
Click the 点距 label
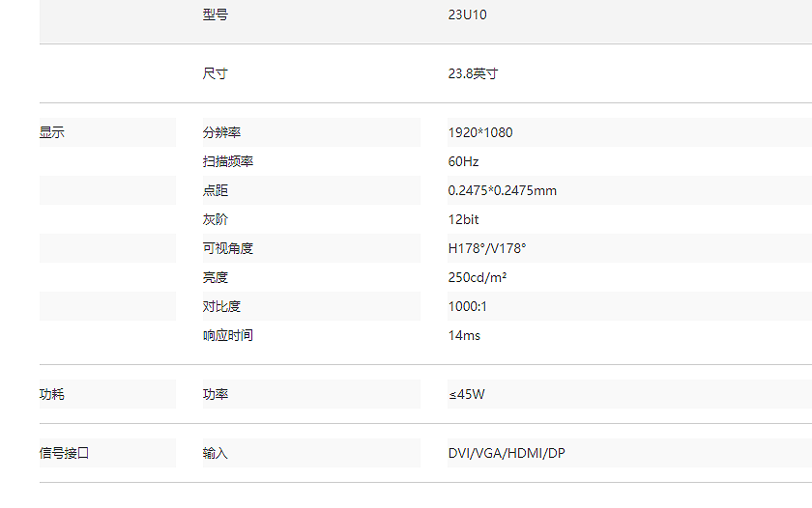pyautogui.click(x=215, y=190)
